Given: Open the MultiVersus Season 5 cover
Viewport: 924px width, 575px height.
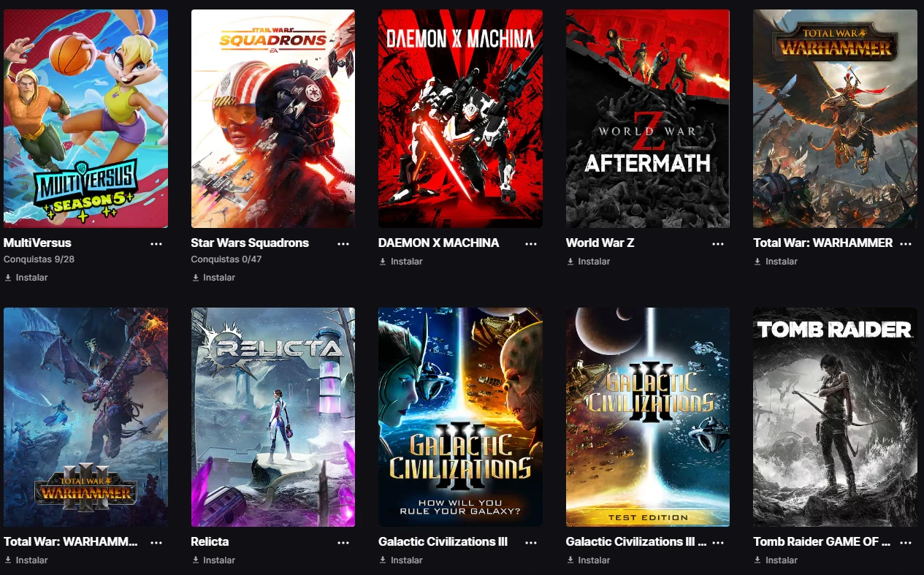Looking at the screenshot, I should pos(85,118).
